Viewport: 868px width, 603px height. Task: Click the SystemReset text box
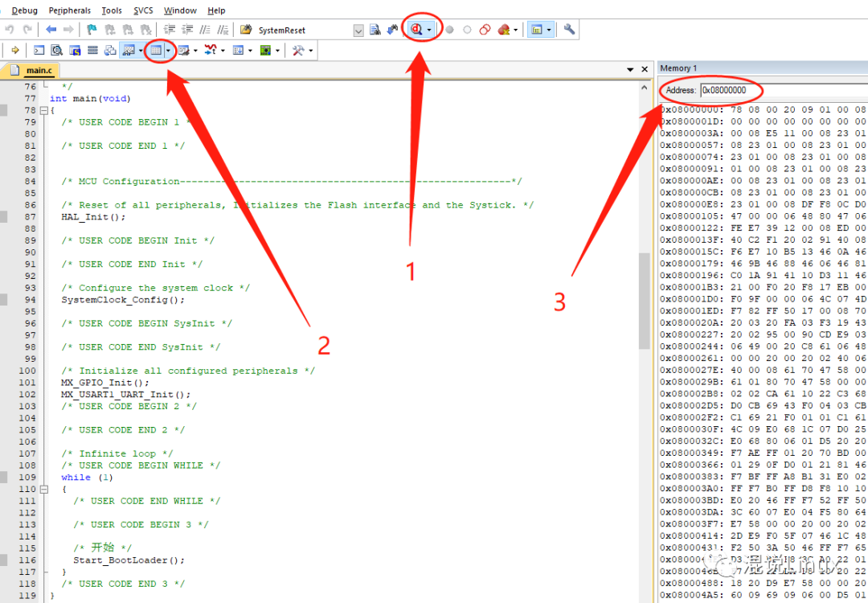click(x=303, y=31)
